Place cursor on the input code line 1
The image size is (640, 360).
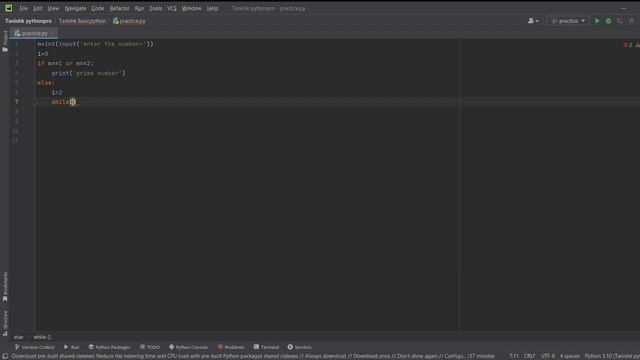pos(96,44)
